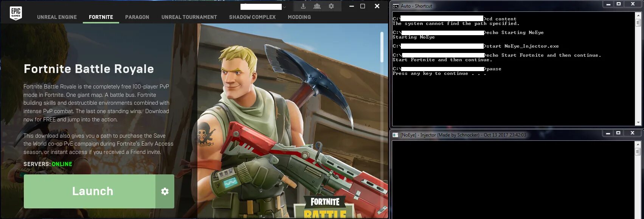644x219 pixels.
Task: Maximize the Epic Games launcher window
Action: (363, 6)
